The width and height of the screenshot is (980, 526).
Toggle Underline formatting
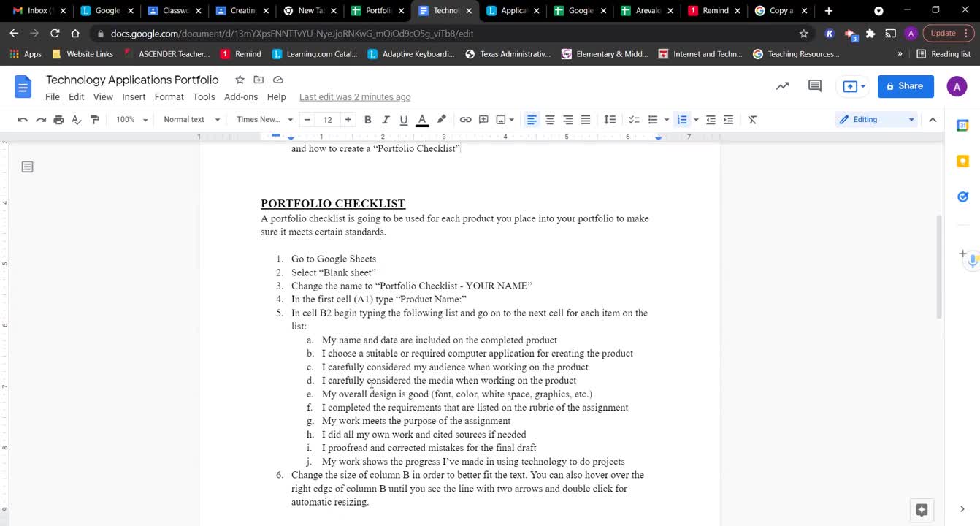click(x=404, y=120)
